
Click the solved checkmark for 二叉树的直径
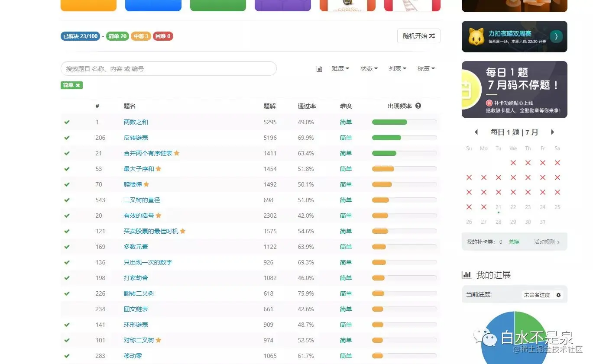67,200
